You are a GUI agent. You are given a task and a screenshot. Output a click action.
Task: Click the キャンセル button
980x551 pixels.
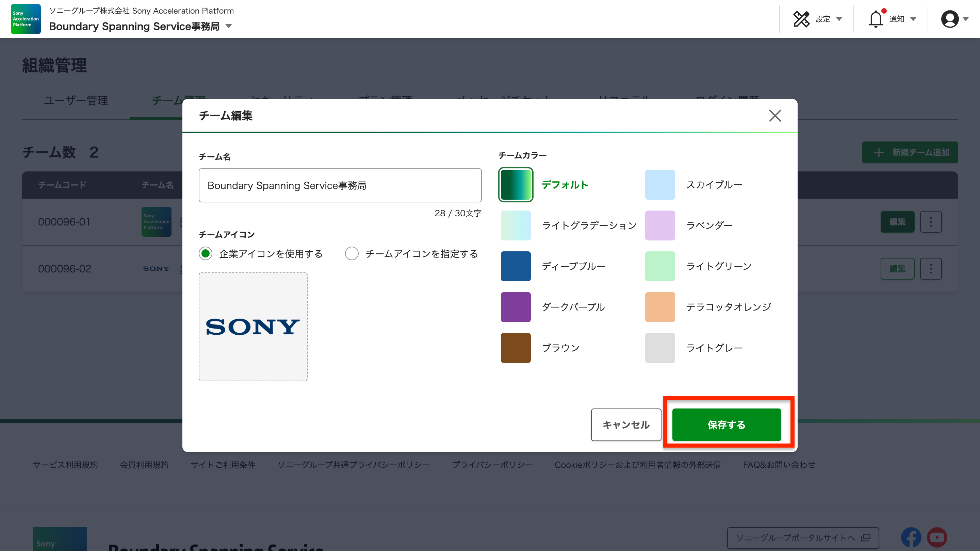626,425
